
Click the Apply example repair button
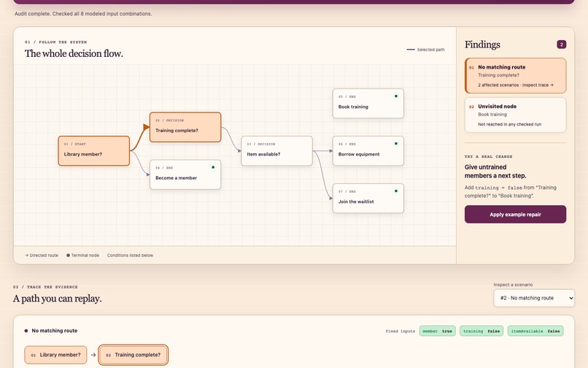point(515,215)
